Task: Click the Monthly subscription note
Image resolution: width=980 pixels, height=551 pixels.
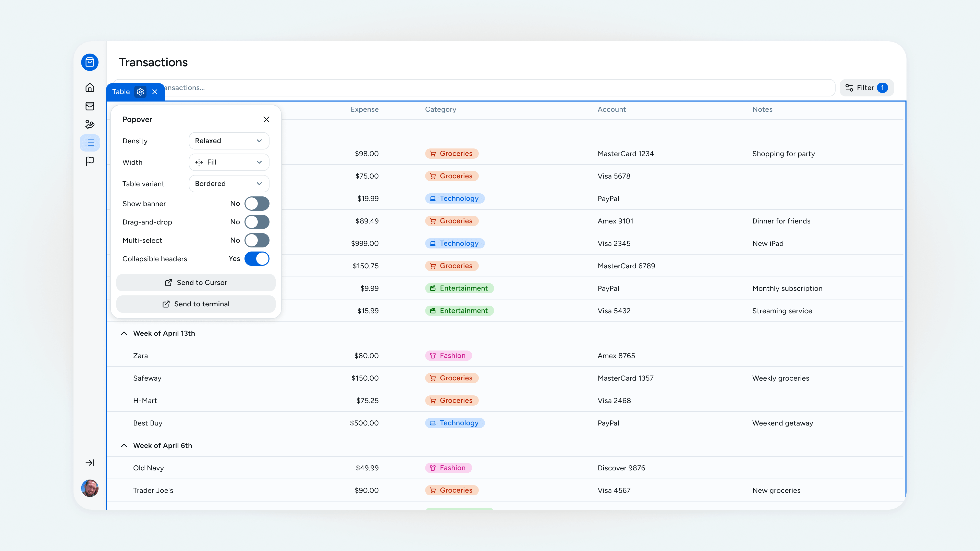Action: [787, 289]
